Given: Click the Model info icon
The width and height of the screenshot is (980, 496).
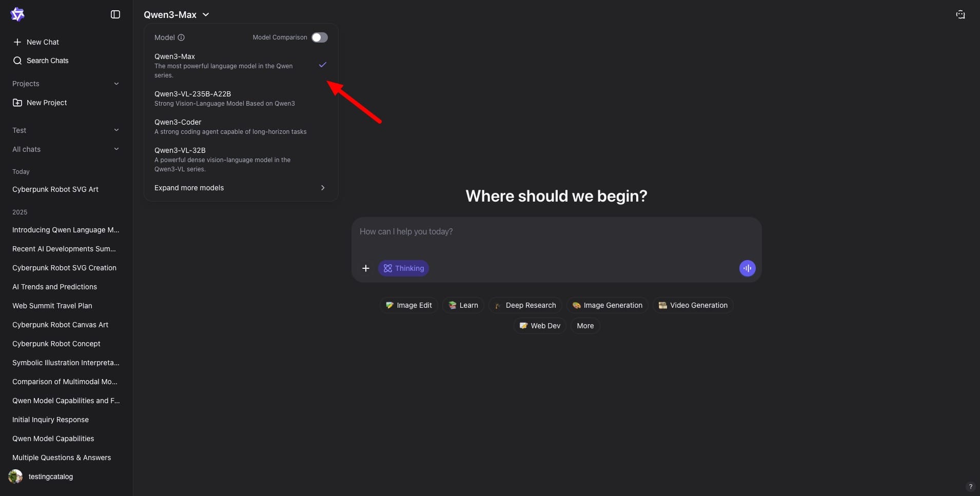Looking at the screenshot, I should point(181,37).
